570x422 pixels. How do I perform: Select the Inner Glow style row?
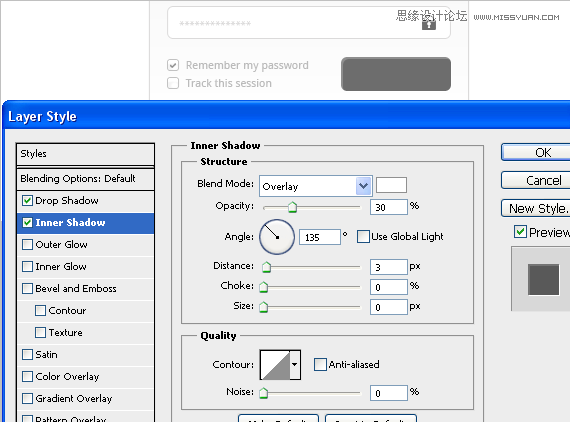[x=85, y=267]
